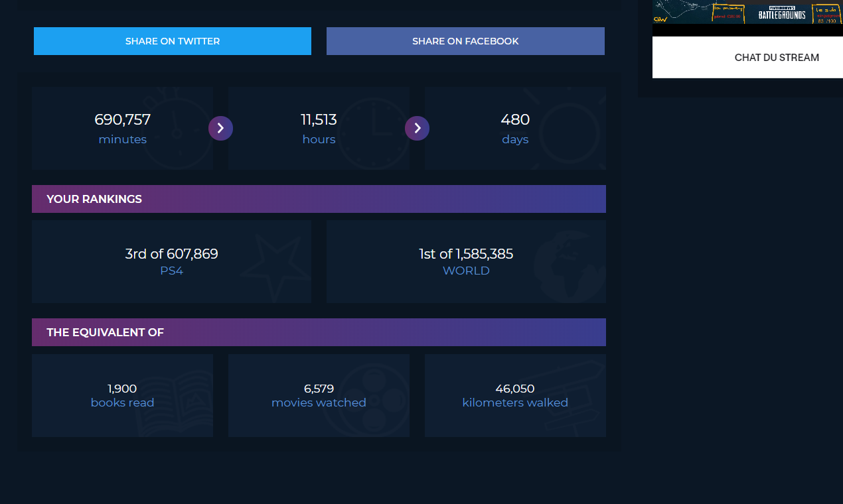
Task: Click the 1st of 1,585,385 ranking text
Action: (466, 254)
